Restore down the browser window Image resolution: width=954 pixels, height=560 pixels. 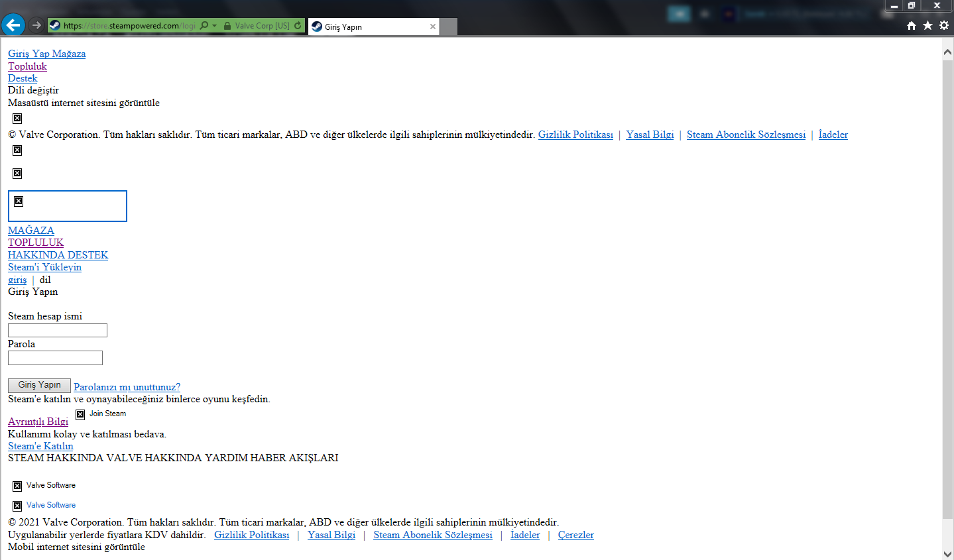tap(912, 5)
